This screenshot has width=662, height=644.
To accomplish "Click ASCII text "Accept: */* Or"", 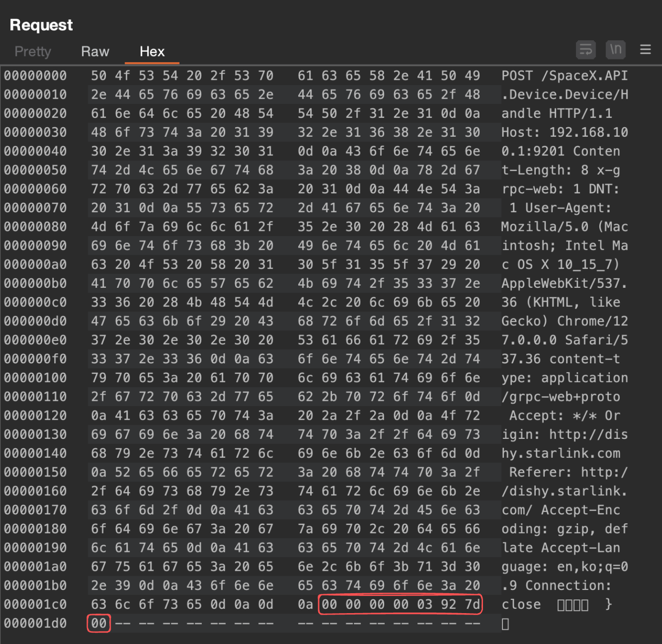I will coord(565,416).
